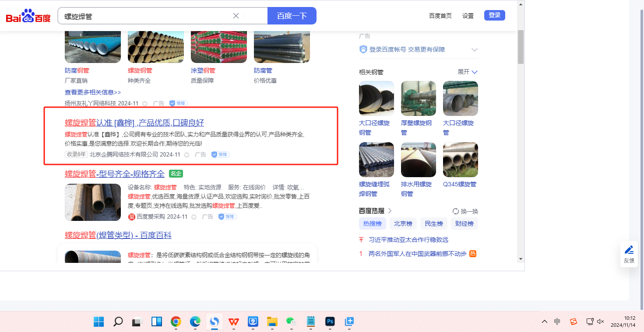The height and width of the screenshot is (332, 644).
Task: Open the 排水用螺旋钢管 thumbnail image
Action: [419, 160]
